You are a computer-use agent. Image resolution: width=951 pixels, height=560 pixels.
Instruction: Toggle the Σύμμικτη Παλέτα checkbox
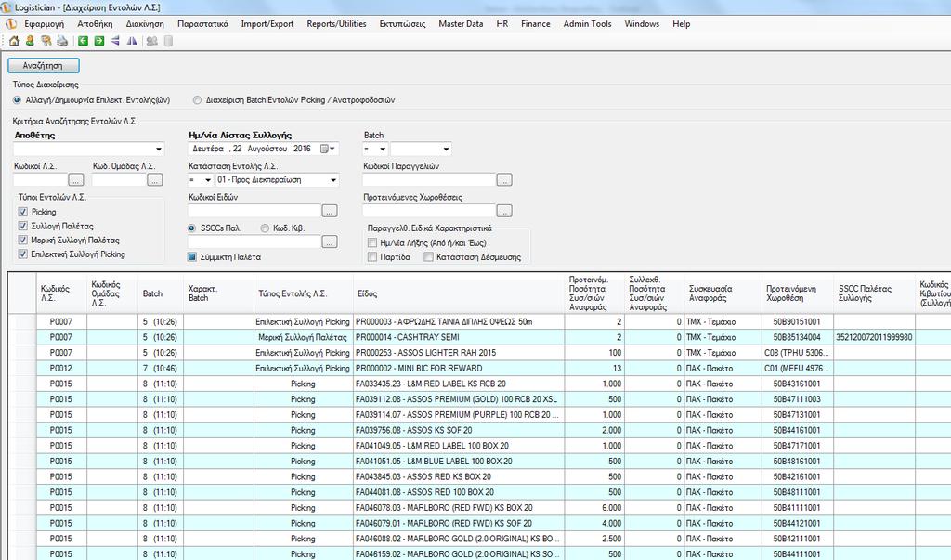[x=192, y=257]
